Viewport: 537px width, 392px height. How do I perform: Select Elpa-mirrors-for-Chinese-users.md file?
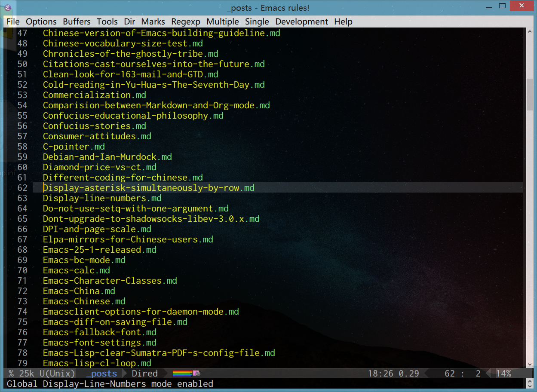[x=128, y=239]
